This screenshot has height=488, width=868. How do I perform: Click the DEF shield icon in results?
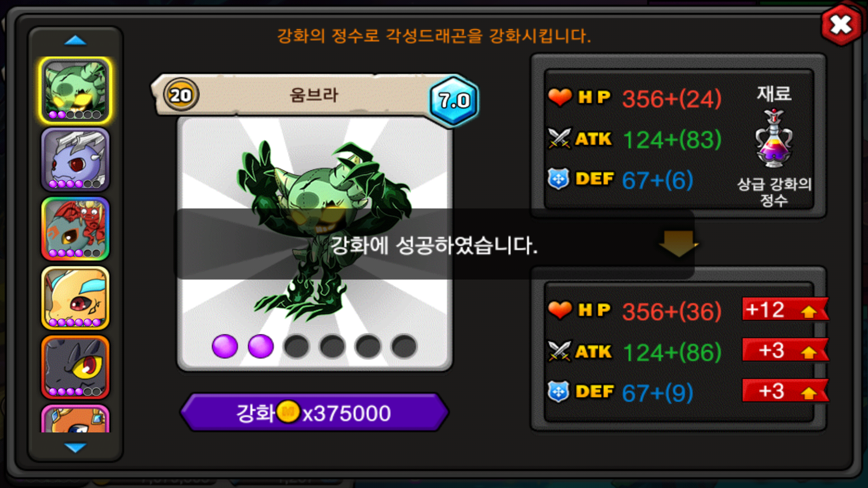pos(558,391)
